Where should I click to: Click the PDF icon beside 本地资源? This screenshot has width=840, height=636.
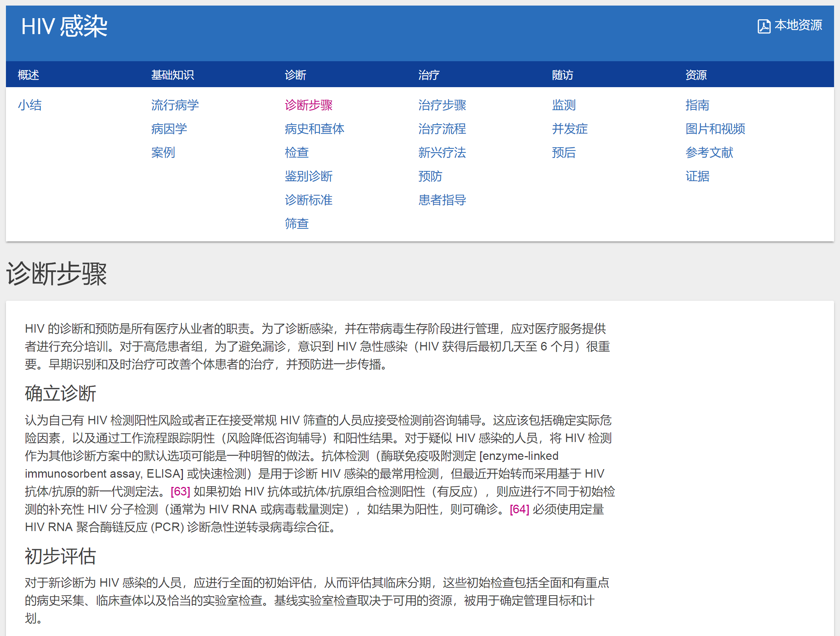point(764,26)
